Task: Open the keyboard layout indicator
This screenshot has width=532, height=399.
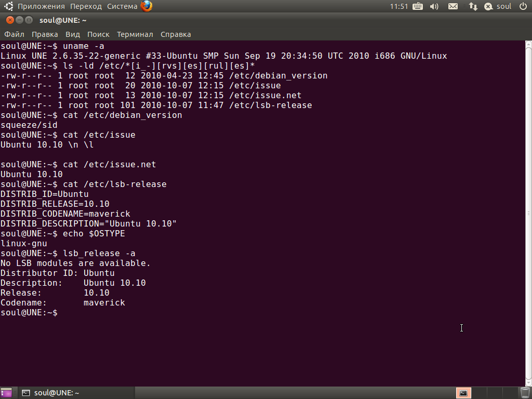Action: 418,6
